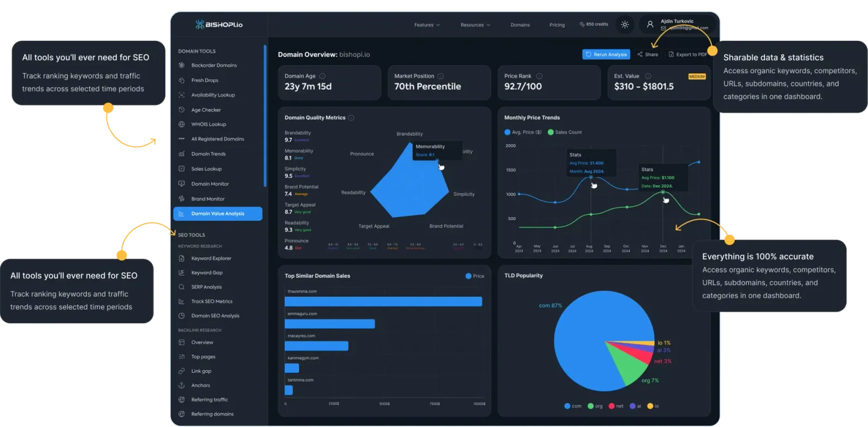Click the Aug 2024 data point on price line

click(591, 177)
